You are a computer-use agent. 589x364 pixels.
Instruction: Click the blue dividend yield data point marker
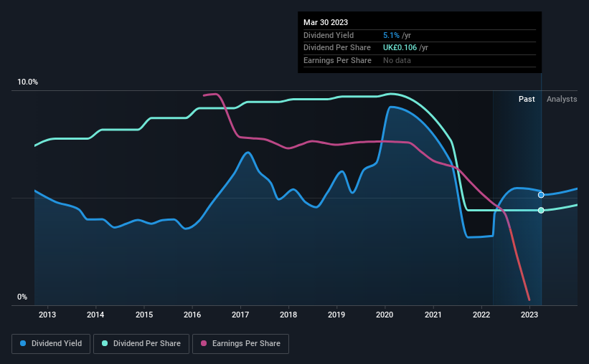pos(541,195)
